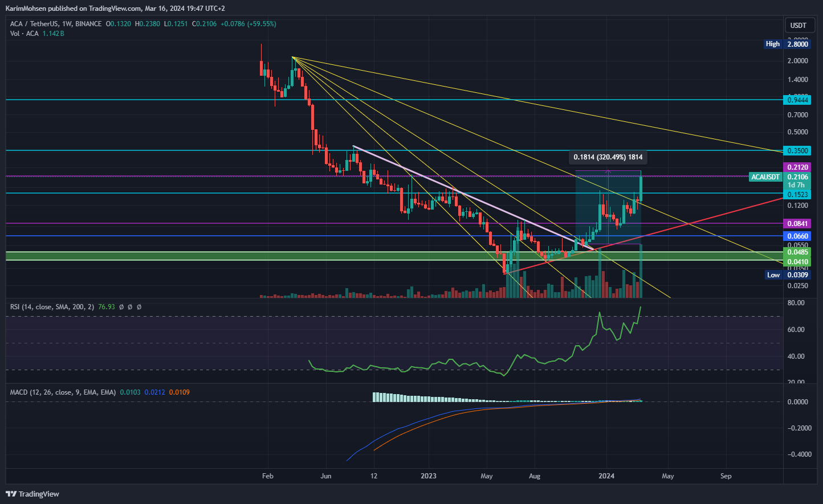Click the 80.00 RSI axis label
The height and width of the screenshot is (504, 823).
pos(796,303)
